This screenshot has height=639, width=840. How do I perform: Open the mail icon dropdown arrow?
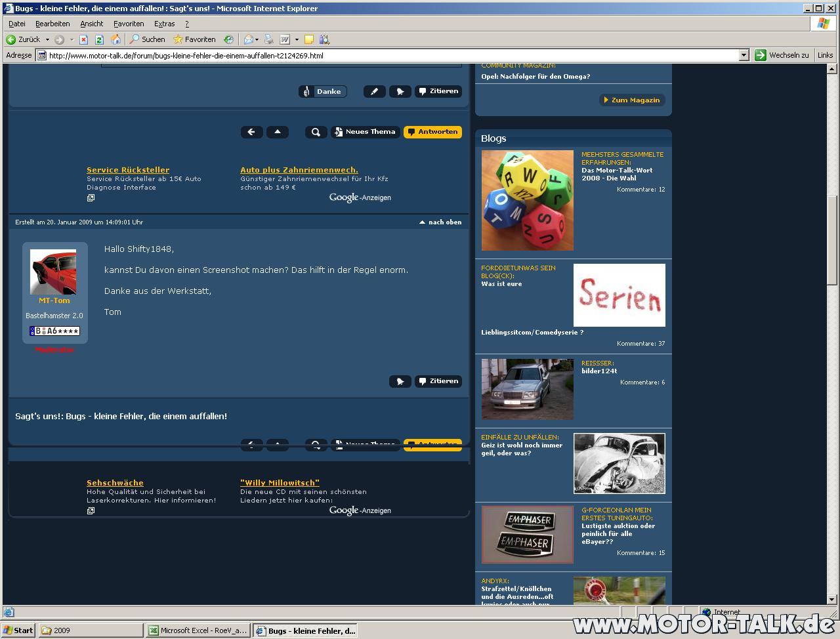point(257,39)
